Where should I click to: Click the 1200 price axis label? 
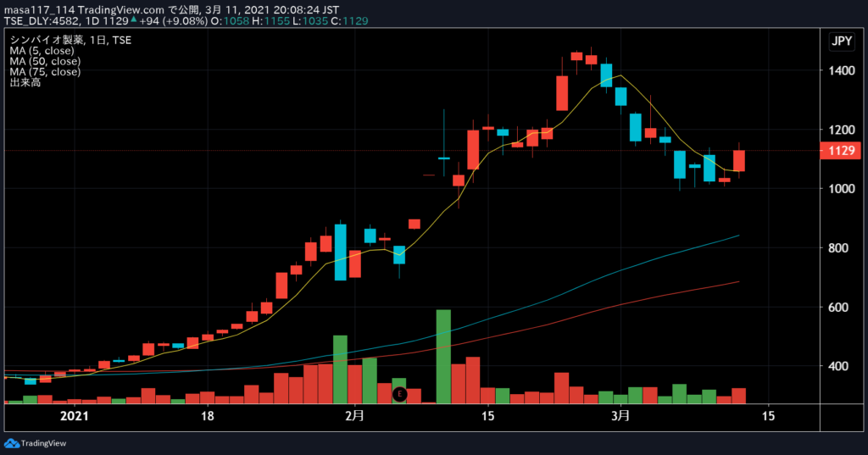coord(842,130)
